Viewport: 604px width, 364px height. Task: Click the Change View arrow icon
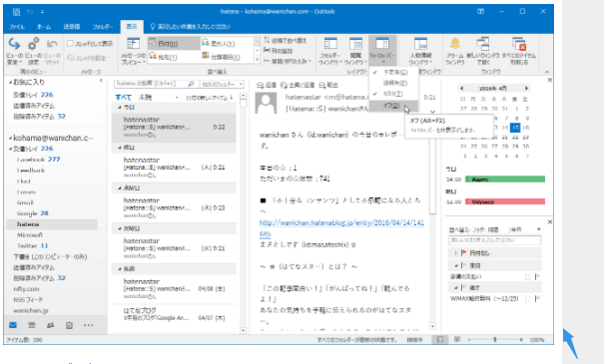click(14, 44)
